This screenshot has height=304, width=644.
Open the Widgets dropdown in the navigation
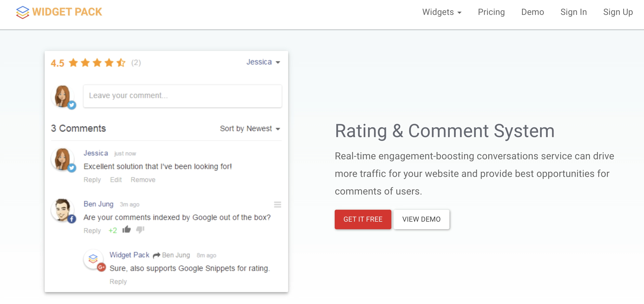pos(442,12)
